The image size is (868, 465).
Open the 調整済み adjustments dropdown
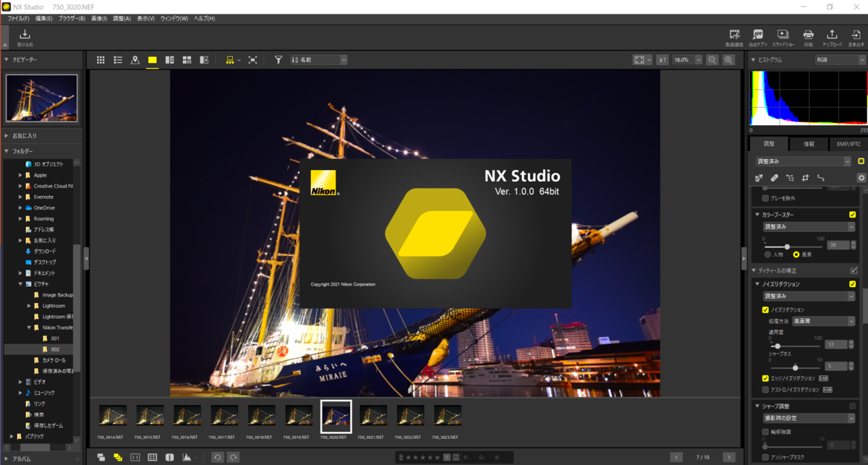point(803,160)
